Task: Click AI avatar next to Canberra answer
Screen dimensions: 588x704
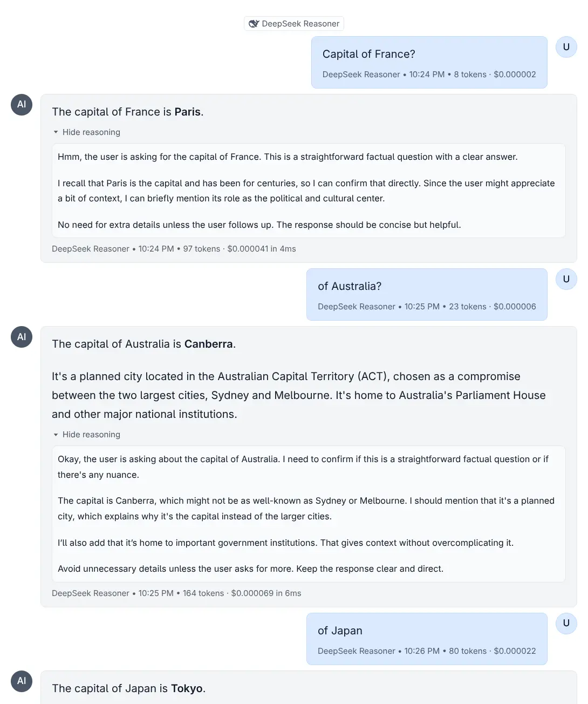Action: click(x=22, y=337)
